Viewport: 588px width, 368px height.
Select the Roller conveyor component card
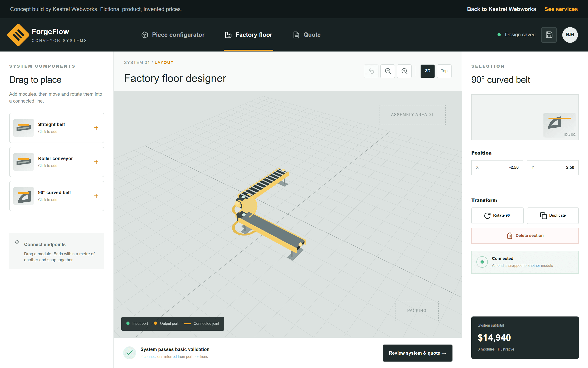point(57,162)
